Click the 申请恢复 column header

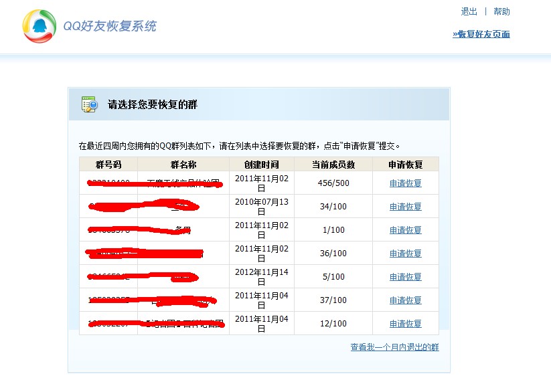(x=406, y=165)
